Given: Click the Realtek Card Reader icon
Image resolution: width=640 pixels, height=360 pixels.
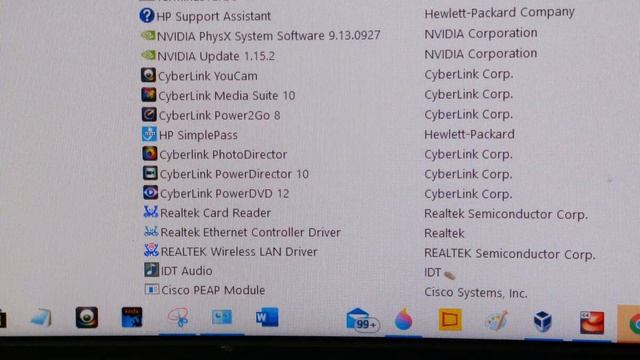Looking at the screenshot, I should click(x=151, y=212).
